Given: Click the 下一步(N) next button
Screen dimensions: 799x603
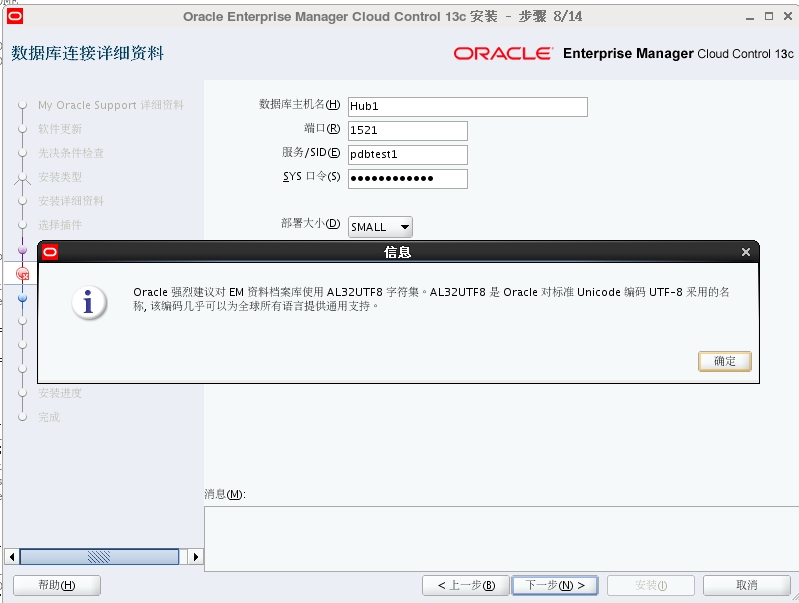Looking at the screenshot, I should (x=555, y=585).
